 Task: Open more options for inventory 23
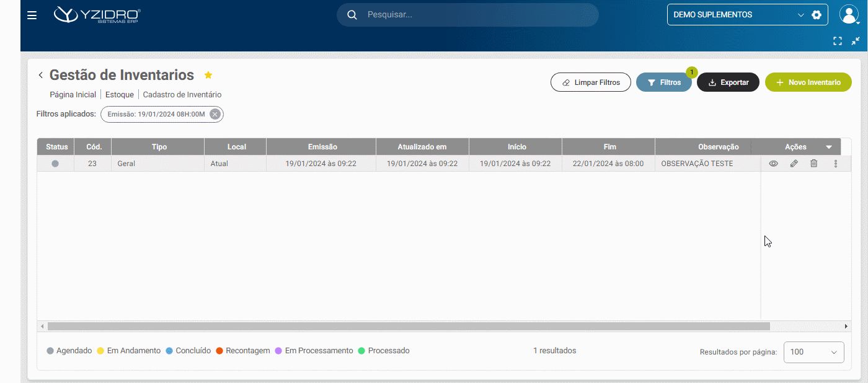836,164
